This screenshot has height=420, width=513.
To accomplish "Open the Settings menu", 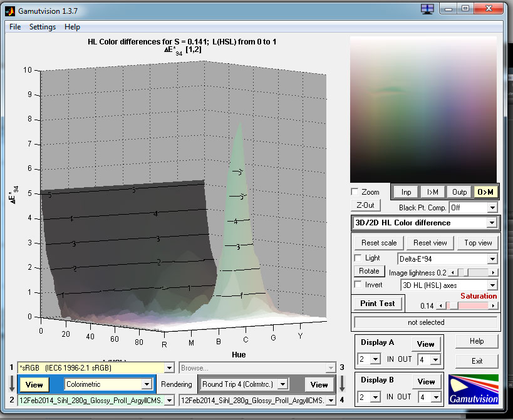I will point(43,27).
